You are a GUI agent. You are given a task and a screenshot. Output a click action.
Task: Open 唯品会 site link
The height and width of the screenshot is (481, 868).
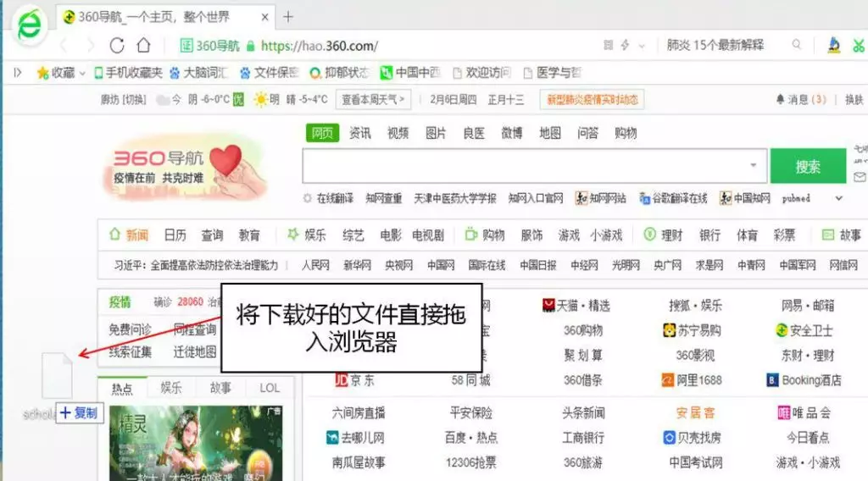[x=804, y=412]
